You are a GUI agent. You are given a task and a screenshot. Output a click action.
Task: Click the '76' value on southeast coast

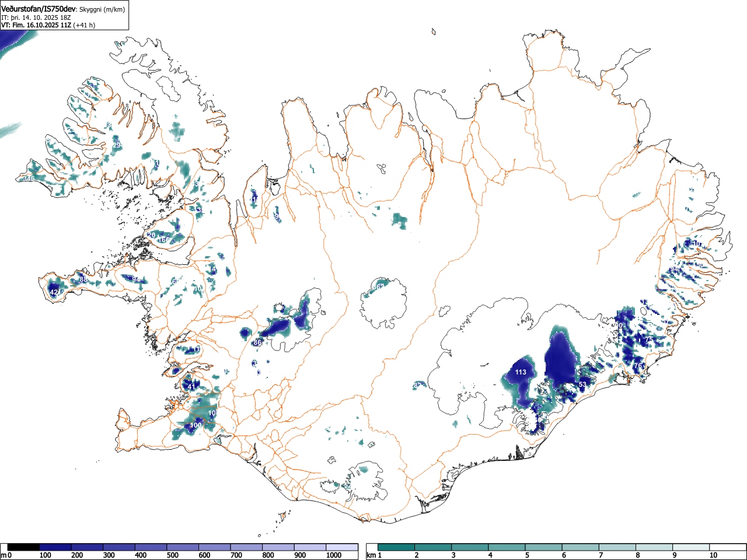click(638, 366)
